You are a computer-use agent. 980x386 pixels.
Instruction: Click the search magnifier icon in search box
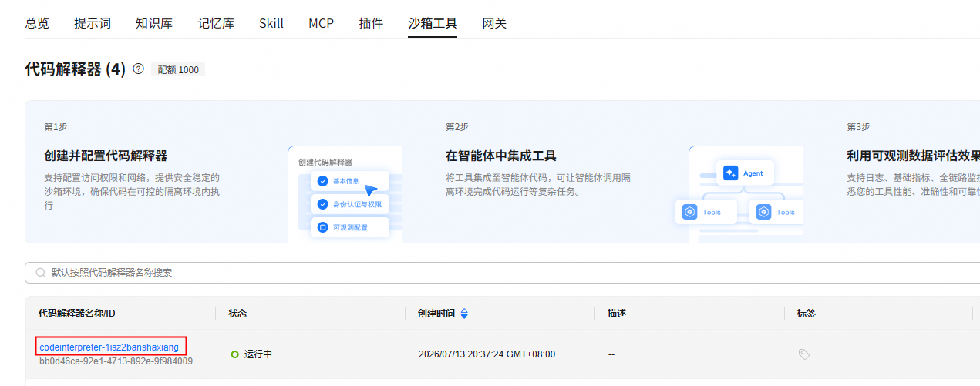click(x=40, y=273)
